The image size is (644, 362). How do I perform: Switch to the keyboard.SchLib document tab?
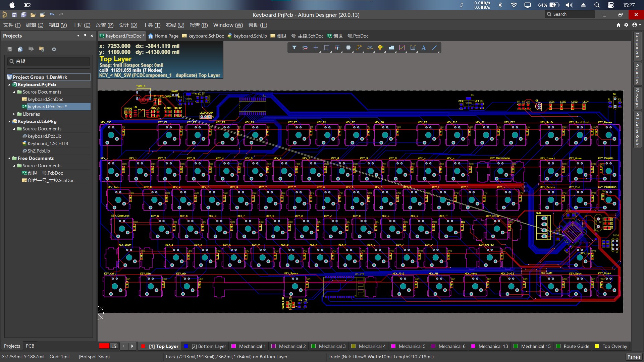pyautogui.click(x=247, y=36)
